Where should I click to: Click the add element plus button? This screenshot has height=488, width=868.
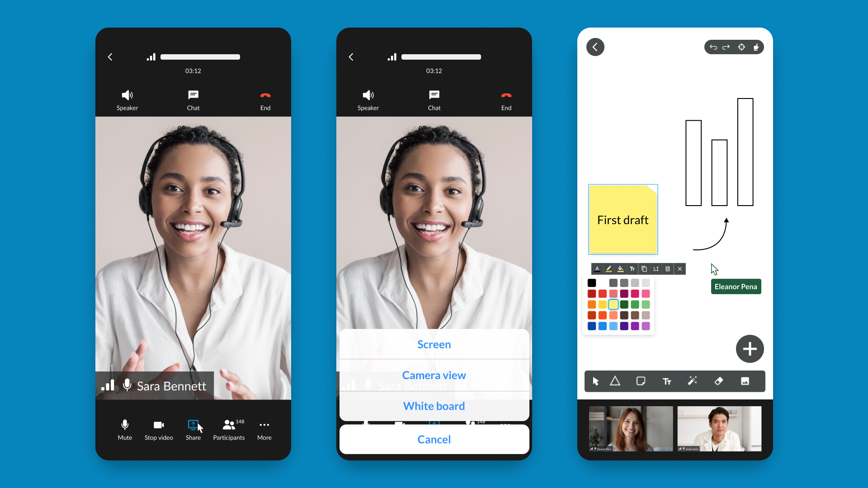tap(750, 349)
